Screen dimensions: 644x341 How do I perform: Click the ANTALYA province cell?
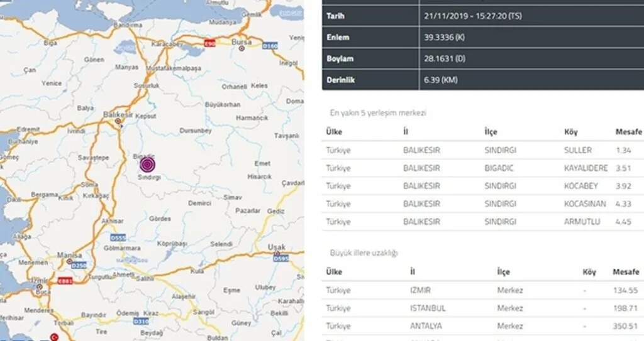[x=426, y=326]
